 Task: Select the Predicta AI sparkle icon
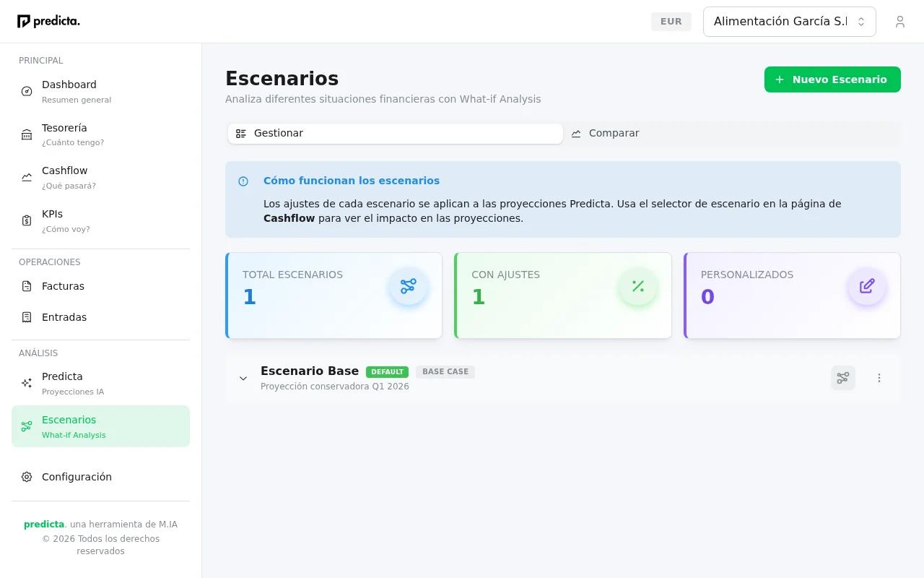[27, 383]
